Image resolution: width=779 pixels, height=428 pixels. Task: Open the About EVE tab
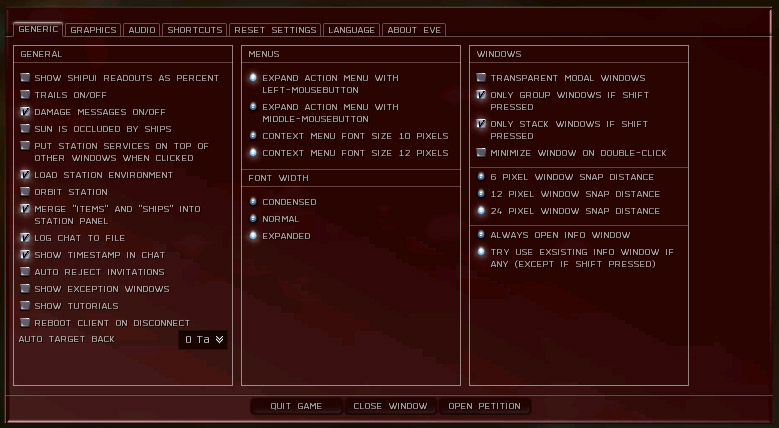[414, 30]
